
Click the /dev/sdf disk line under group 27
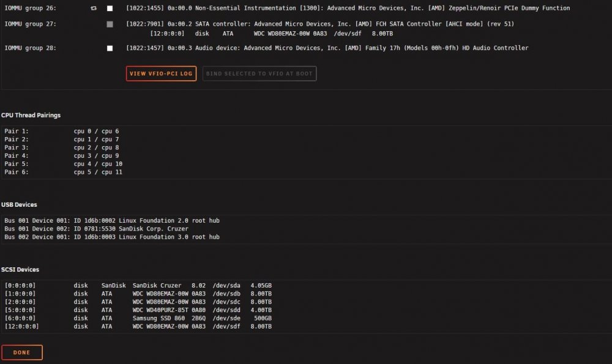[x=272, y=34]
